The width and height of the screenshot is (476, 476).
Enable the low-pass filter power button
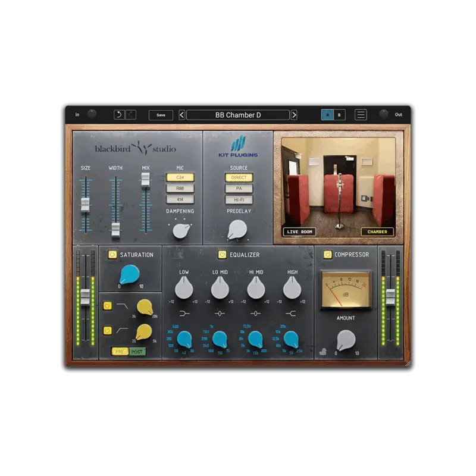(x=108, y=306)
